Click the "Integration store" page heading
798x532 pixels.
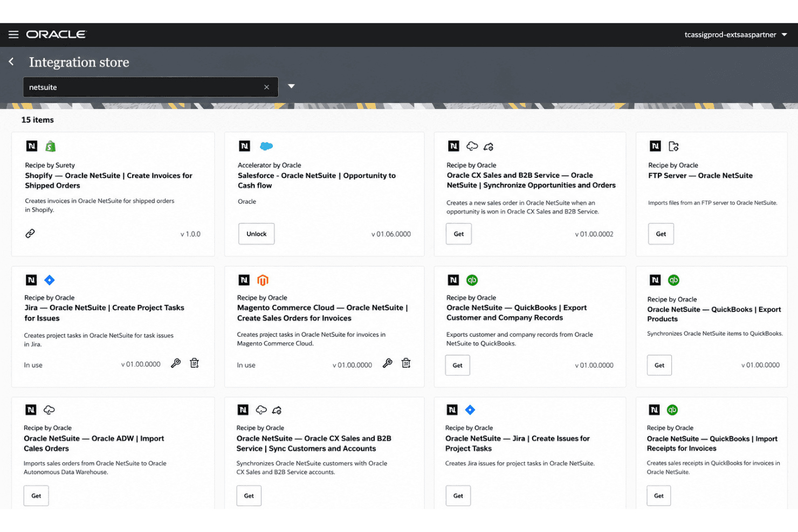tap(79, 63)
